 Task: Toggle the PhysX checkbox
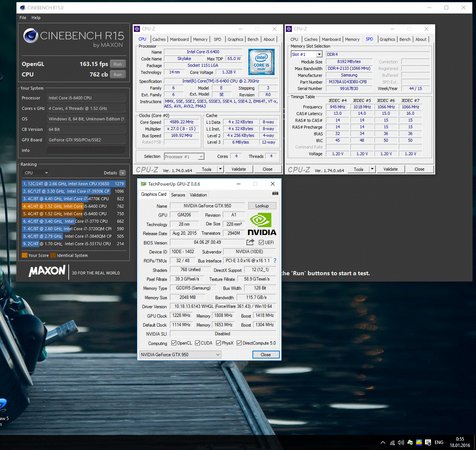(218, 343)
